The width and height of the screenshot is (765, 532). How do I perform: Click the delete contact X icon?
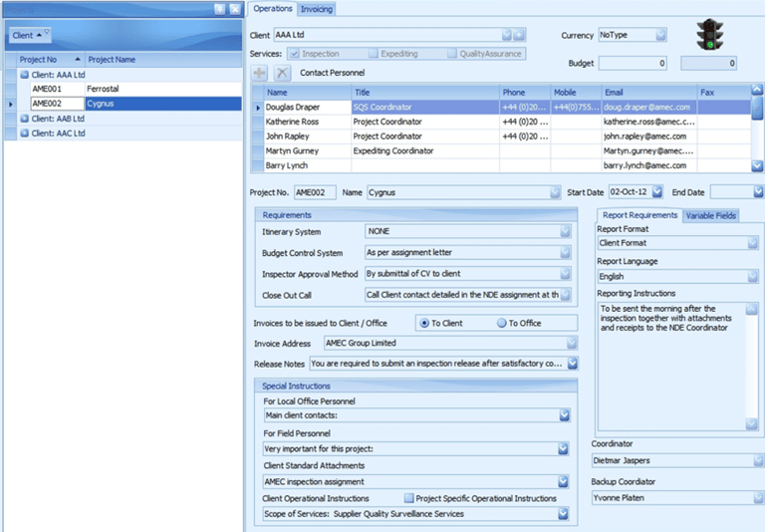pos(282,73)
